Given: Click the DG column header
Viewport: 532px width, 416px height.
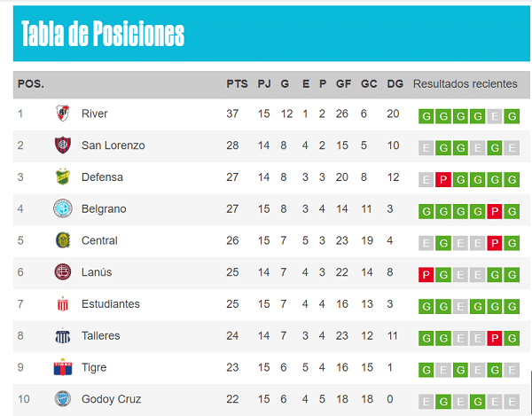Looking at the screenshot, I should 395,83.
